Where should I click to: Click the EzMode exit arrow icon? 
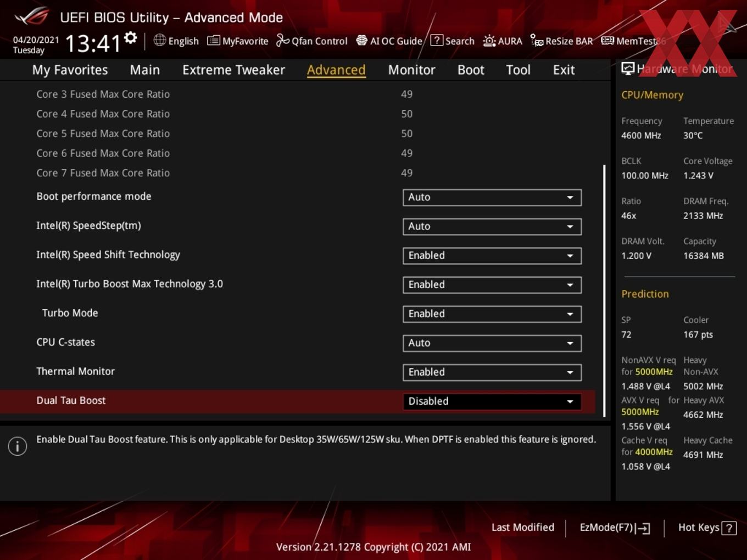pos(643,528)
